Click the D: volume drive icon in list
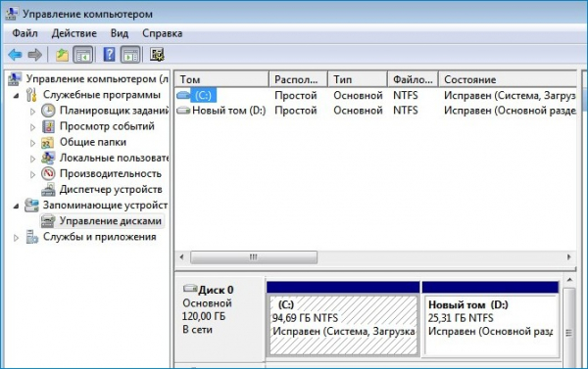Screen dimensions: 588x369 [183, 111]
